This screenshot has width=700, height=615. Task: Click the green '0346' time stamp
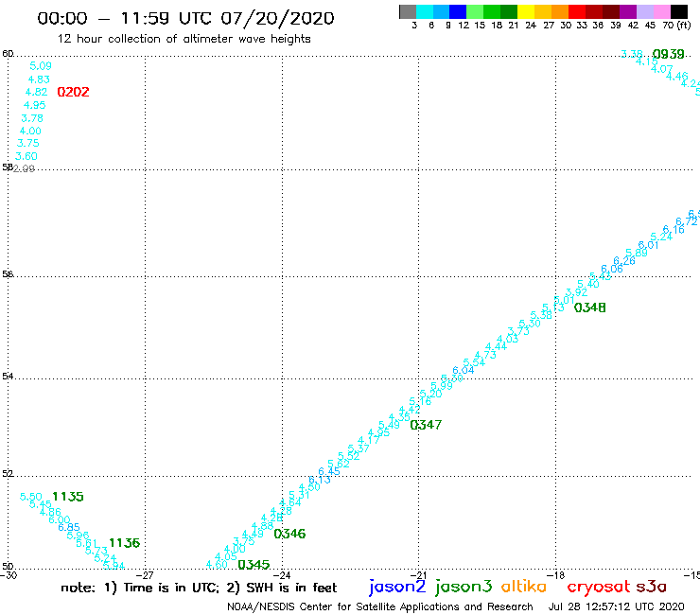289,534
